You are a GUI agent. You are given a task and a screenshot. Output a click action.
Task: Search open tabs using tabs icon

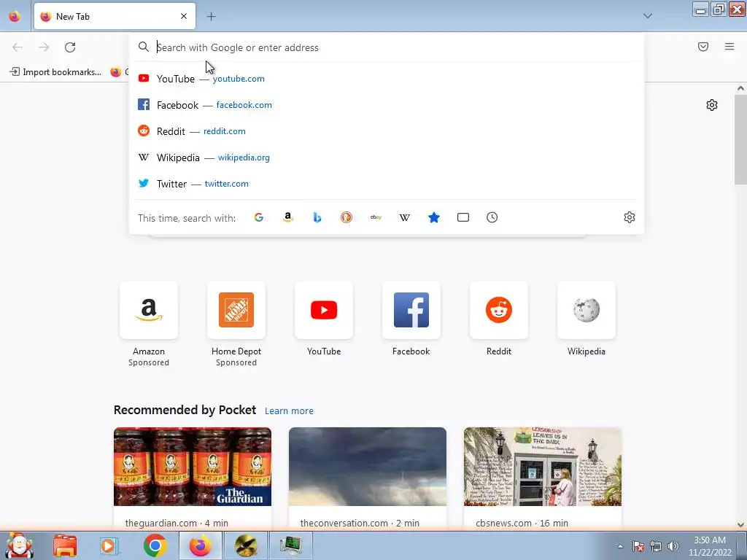pyautogui.click(x=463, y=217)
